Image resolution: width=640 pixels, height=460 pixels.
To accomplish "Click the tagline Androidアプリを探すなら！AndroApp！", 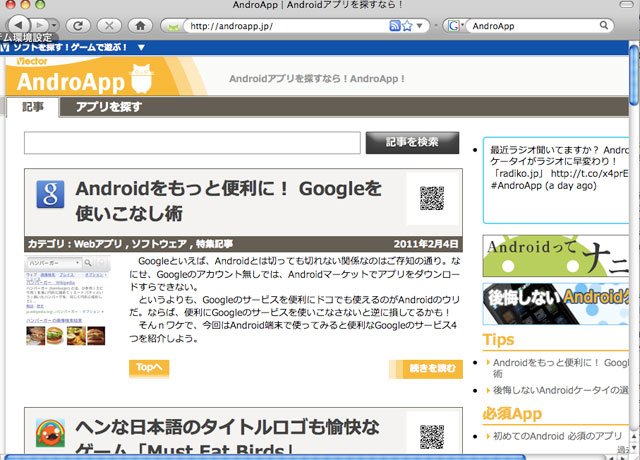I will click(x=317, y=79).
